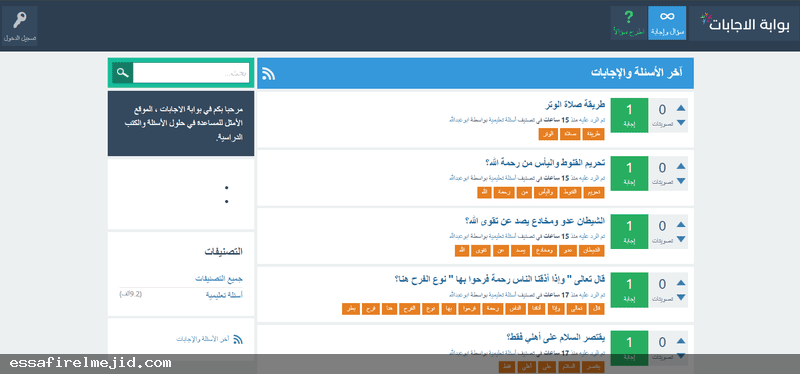800x374 pixels.
Task: Focus the بحث search input field
Action: 191,72
